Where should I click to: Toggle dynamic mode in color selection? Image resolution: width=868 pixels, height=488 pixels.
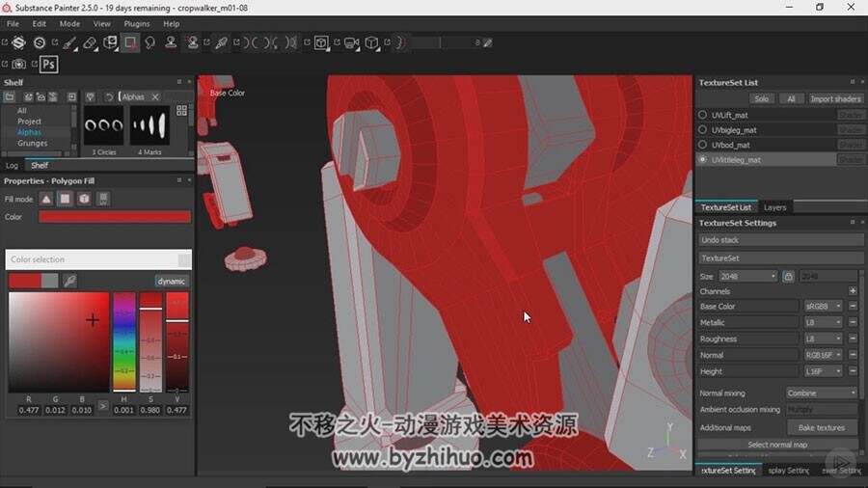coord(171,281)
